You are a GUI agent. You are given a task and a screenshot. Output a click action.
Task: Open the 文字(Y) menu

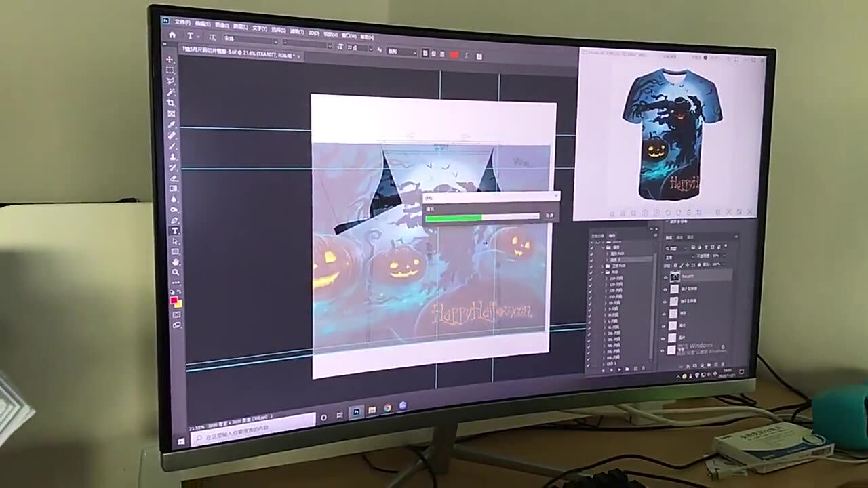[x=260, y=28]
